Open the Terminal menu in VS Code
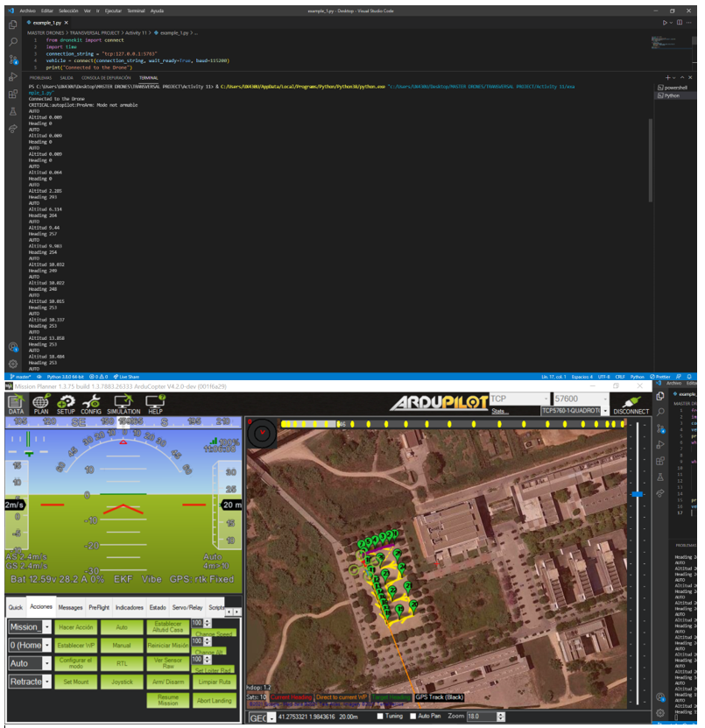Screen dimensions: 705x728 (x=136, y=11)
